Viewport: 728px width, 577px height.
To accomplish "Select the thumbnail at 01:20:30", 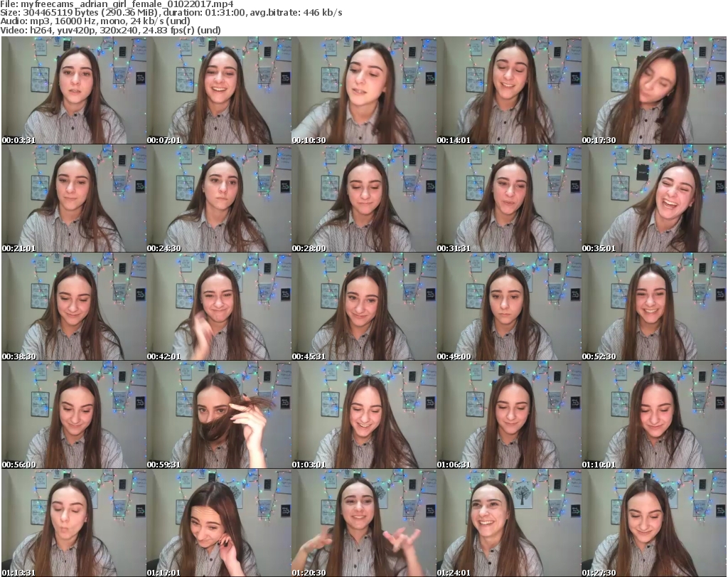I will pyautogui.click(x=364, y=523).
